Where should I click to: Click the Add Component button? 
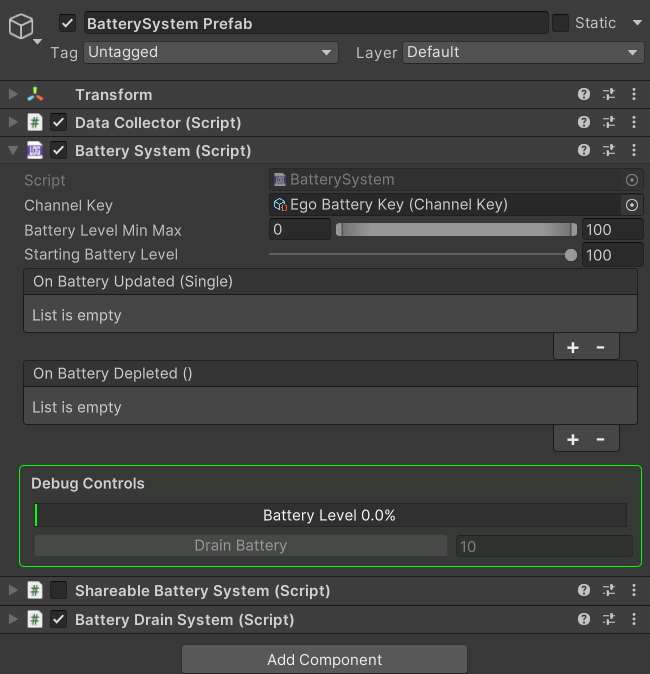[325, 659]
